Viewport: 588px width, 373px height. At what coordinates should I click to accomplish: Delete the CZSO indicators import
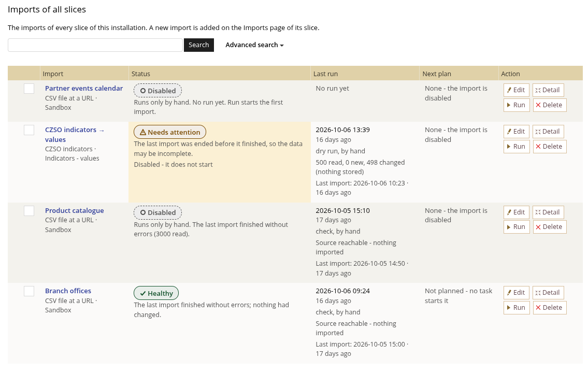(549, 147)
